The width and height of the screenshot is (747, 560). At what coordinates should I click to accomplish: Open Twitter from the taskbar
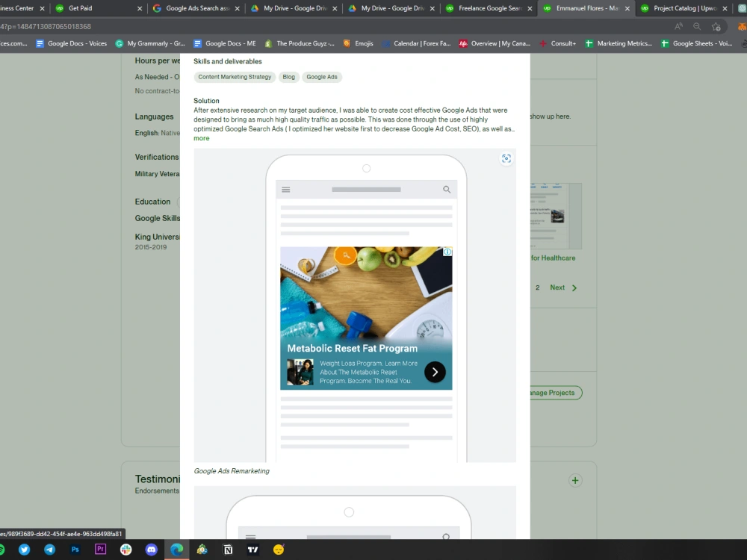point(25,550)
